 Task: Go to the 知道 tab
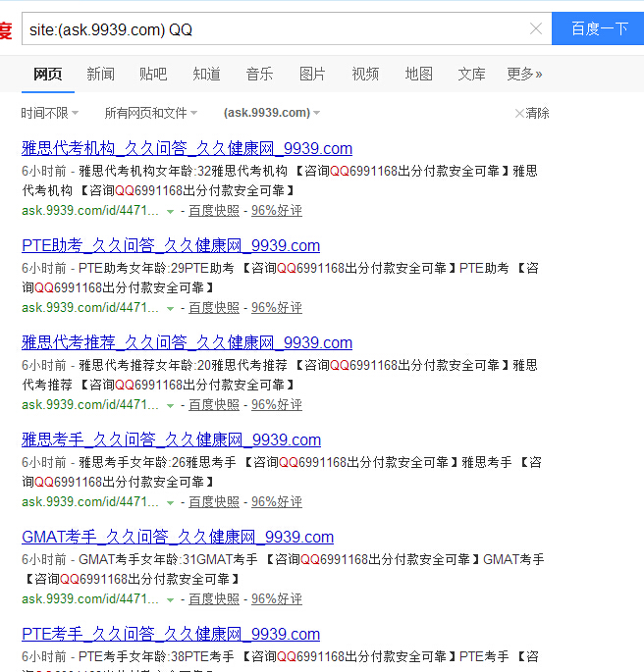pos(207,75)
